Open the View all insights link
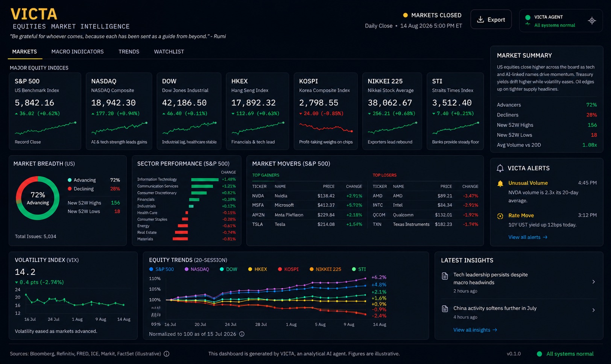611x364 pixels. [x=475, y=330]
